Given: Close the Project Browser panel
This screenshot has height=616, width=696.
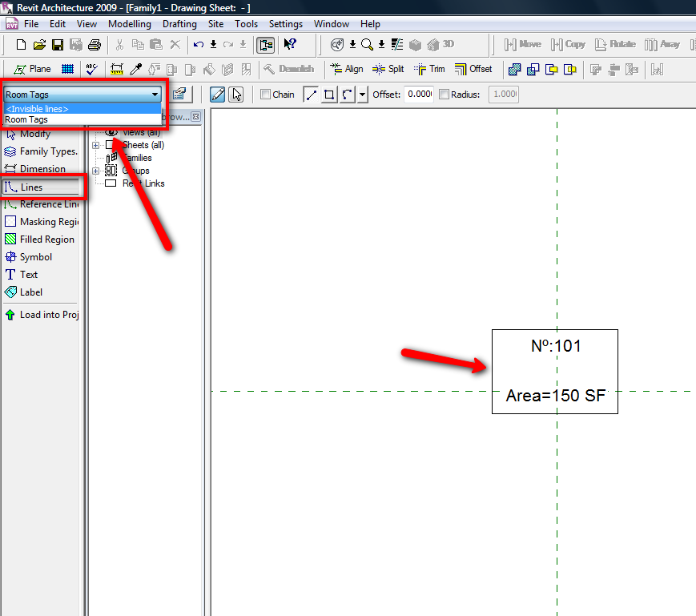Looking at the screenshot, I should [x=195, y=117].
